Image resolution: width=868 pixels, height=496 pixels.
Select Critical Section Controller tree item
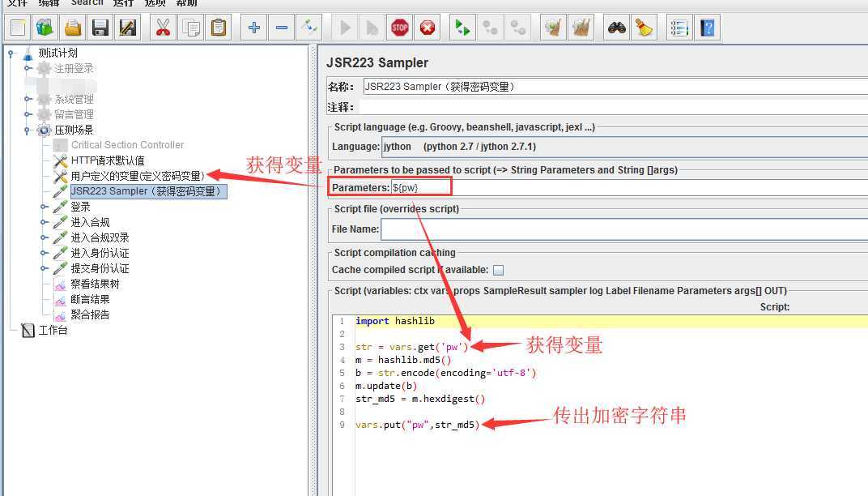(127, 144)
